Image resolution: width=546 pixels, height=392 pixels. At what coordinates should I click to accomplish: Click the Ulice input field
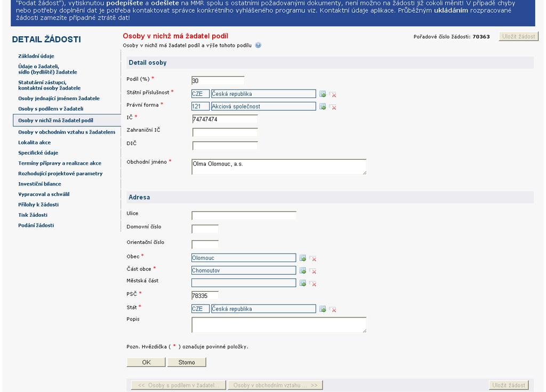coord(244,215)
